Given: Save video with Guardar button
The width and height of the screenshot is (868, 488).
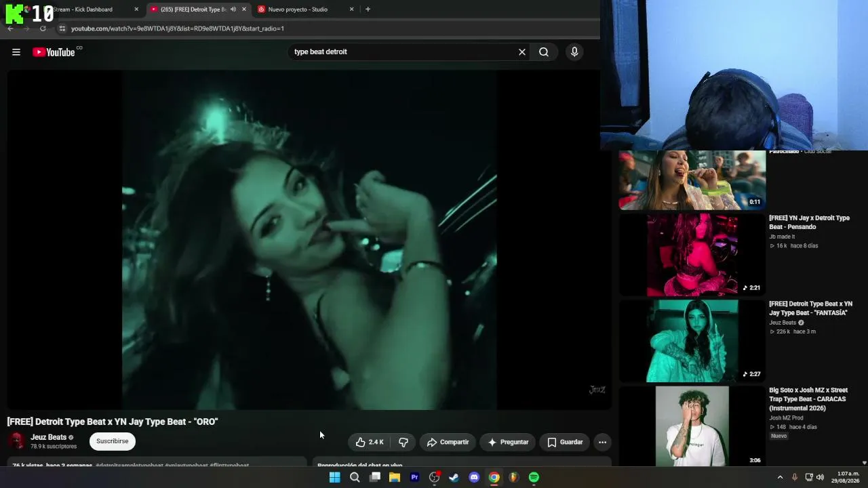Looking at the screenshot, I should [565, 442].
